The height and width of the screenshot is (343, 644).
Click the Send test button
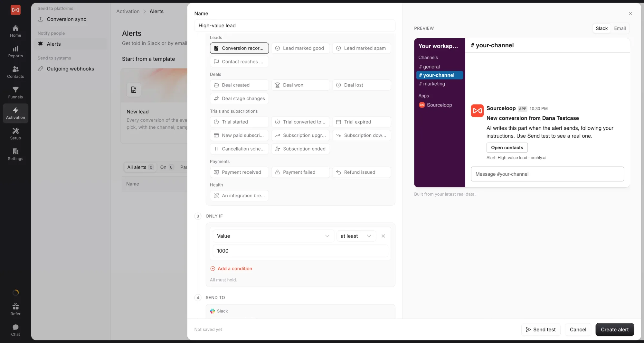pyautogui.click(x=541, y=329)
